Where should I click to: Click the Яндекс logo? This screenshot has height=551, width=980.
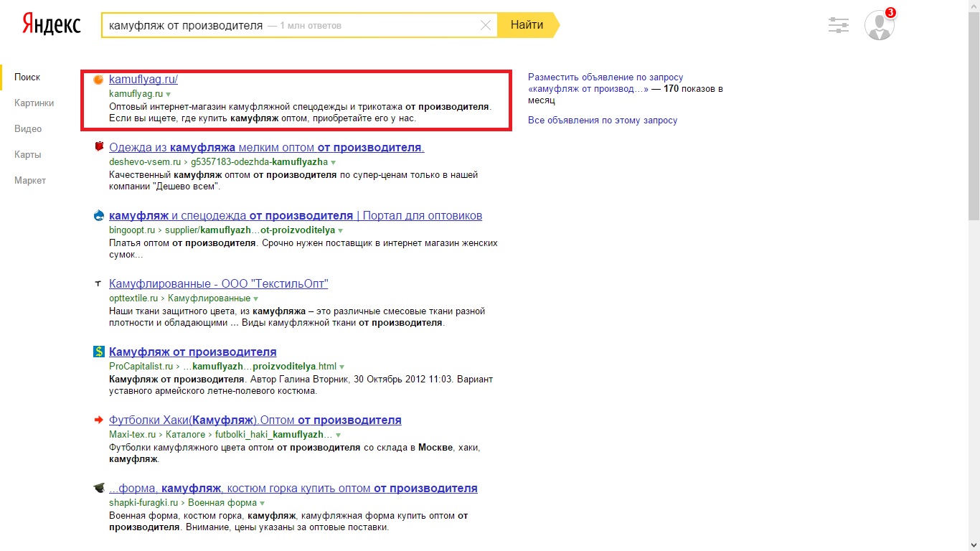click(x=52, y=25)
